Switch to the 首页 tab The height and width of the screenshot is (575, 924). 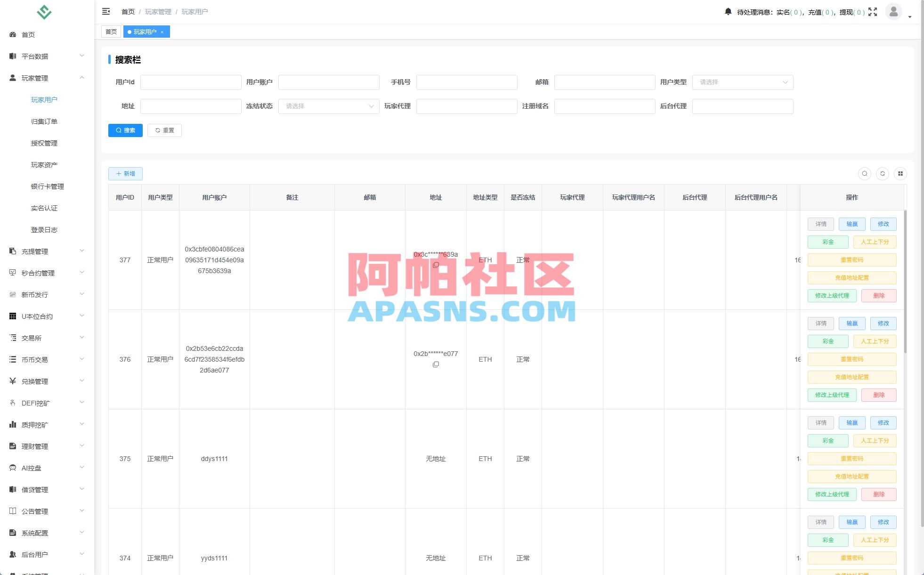[111, 32]
